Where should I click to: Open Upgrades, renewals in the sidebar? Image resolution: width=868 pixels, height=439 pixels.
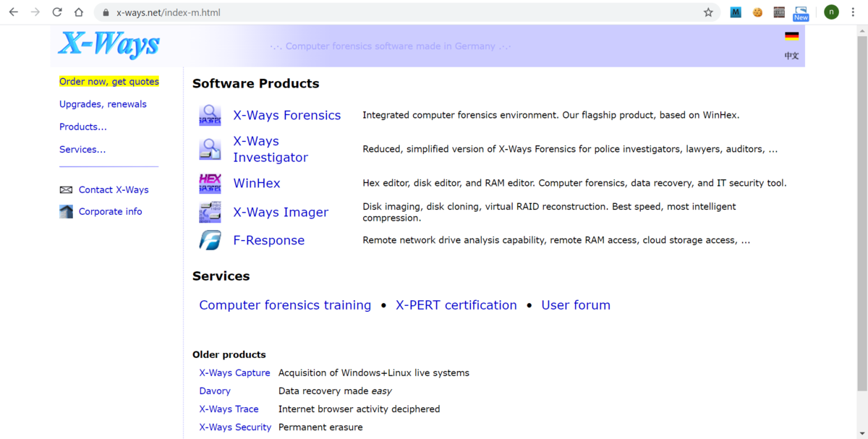pyautogui.click(x=103, y=104)
